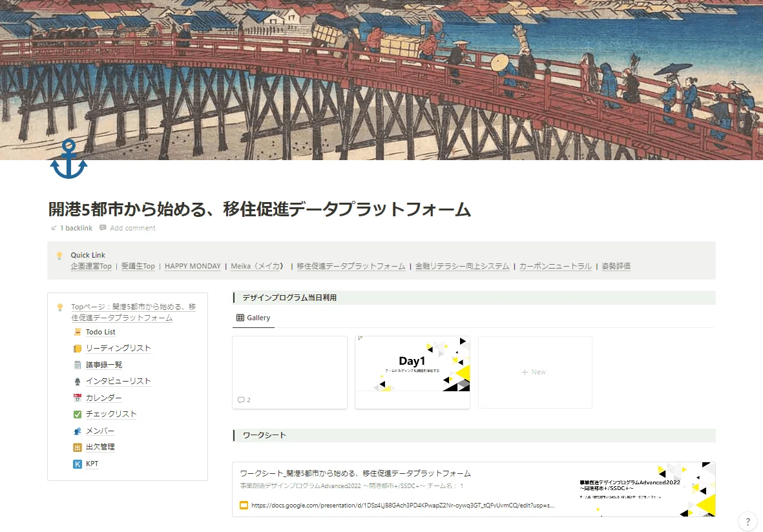Open the backlink arrow icon
Screen dimensions: 763x532
coord(54,227)
